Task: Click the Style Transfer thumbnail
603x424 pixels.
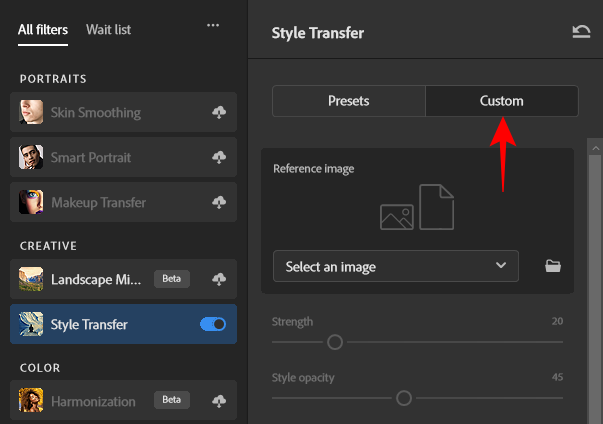Action: pos(31,324)
